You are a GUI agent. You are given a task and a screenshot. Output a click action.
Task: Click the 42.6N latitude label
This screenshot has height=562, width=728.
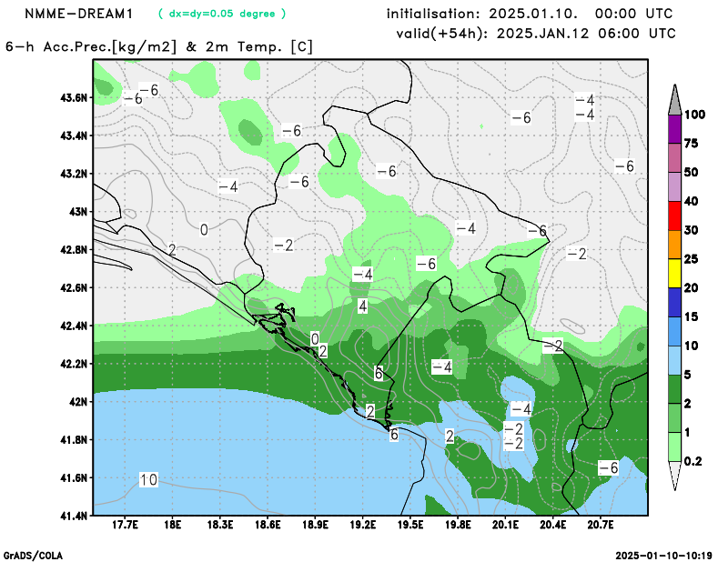point(74,287)
